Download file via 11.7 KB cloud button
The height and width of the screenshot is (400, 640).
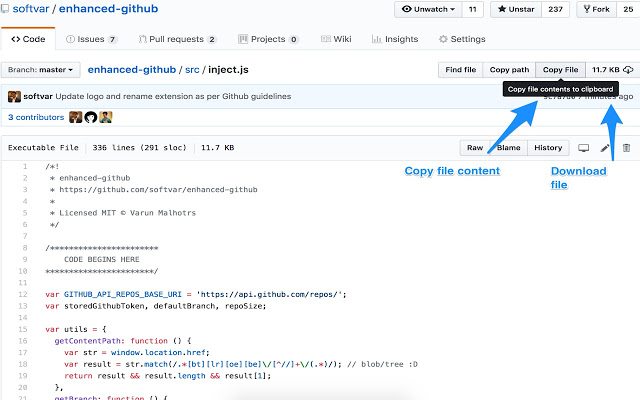[612, 70]
